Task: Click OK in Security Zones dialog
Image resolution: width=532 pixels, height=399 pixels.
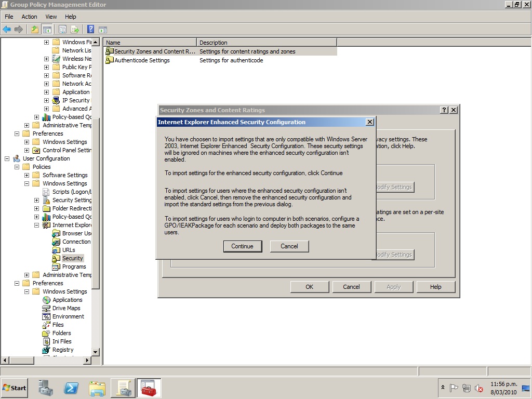Action: pyautogui.click(x=310, y=287)
